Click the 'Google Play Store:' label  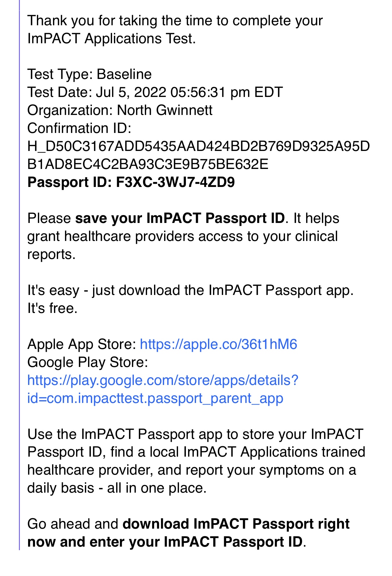point(88,363)
